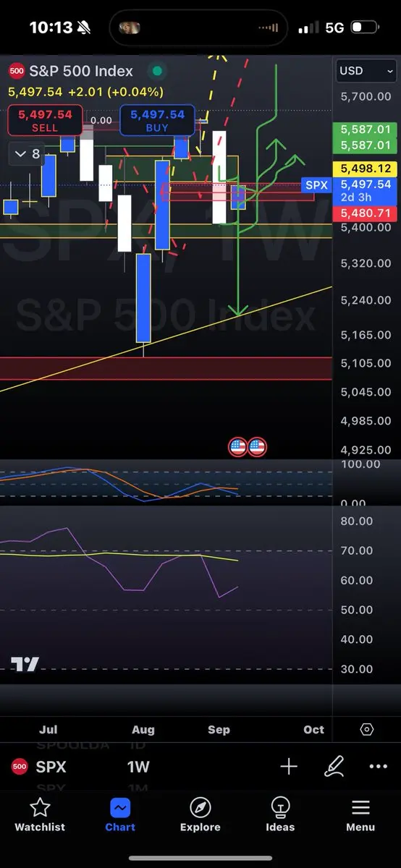
Task: Tap the BUY 5,497.54 button
Action: [157, 120]
